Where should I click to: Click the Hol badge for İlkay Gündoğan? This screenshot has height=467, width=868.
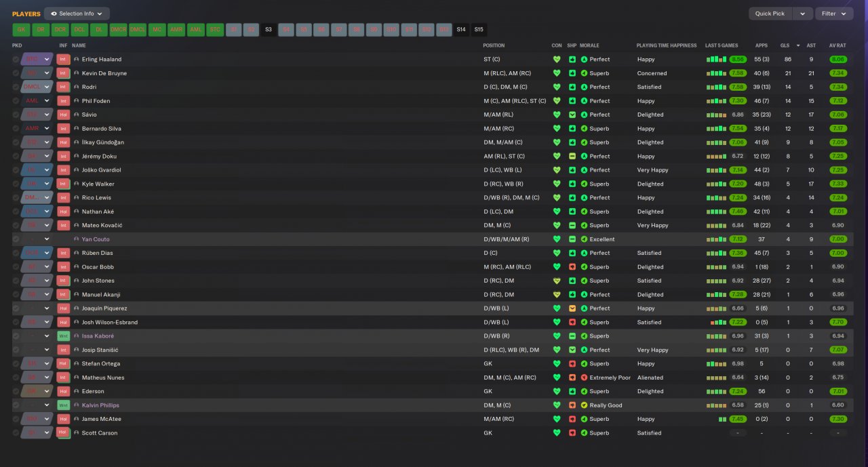pyautogui.click(x=63, y=142)
